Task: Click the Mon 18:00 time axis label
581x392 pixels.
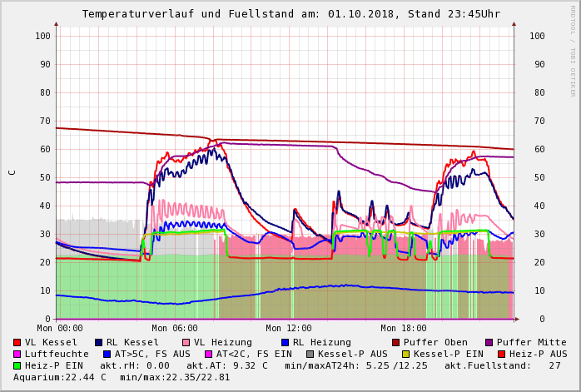Action: pos(404,328)
